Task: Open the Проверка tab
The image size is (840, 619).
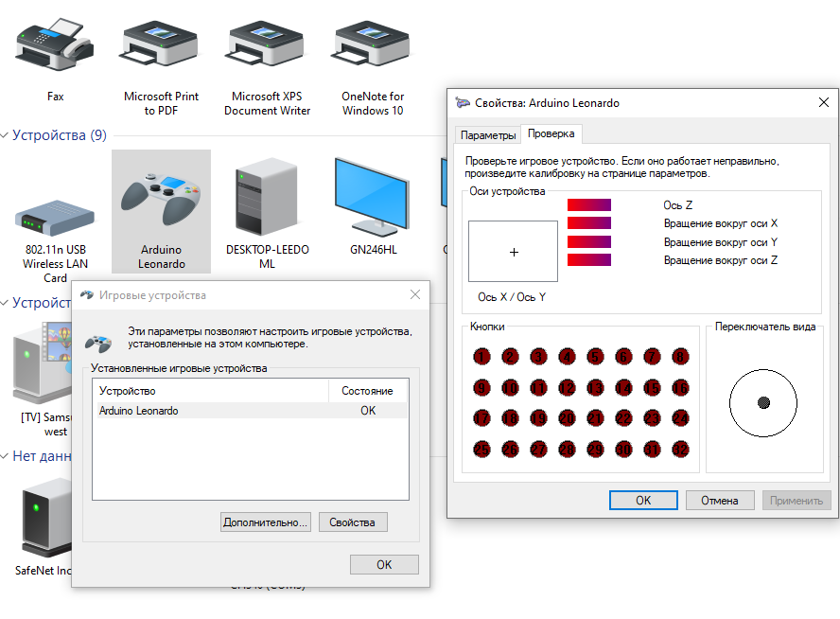Action: tap(551, 134)
